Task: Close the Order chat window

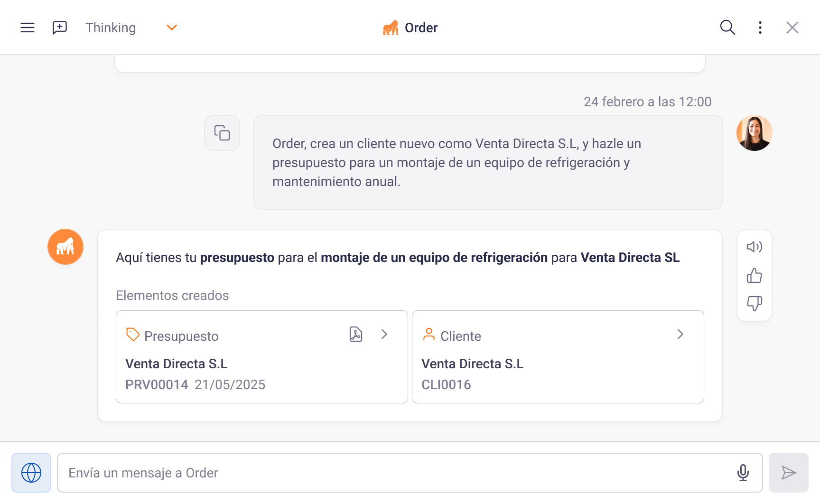Action: [x=792, y=28]
